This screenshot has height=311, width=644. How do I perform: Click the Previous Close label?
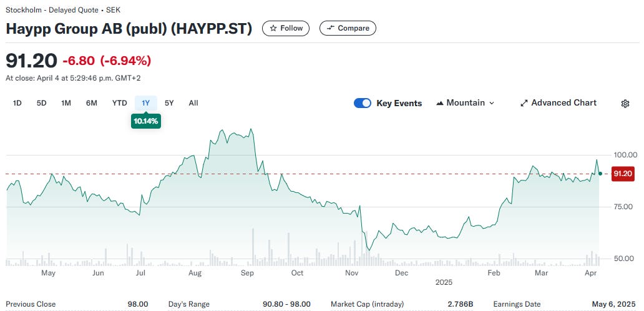click(31, 304)
